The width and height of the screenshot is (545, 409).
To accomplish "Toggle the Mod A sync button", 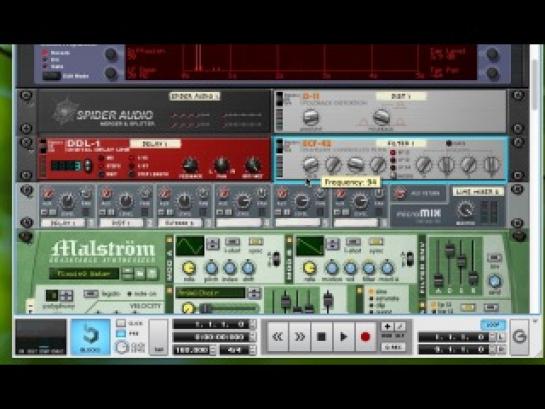I will coord(255,242).
